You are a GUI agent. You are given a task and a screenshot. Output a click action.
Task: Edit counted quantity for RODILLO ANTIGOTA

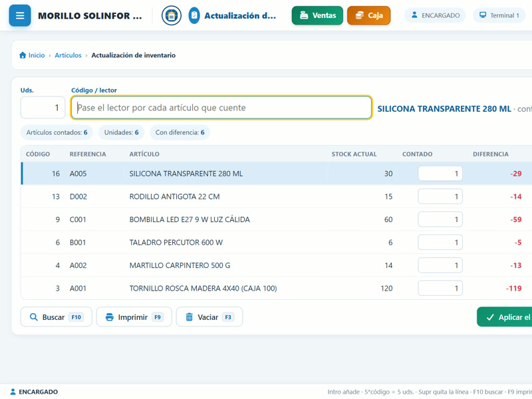[x=440, y=196]
